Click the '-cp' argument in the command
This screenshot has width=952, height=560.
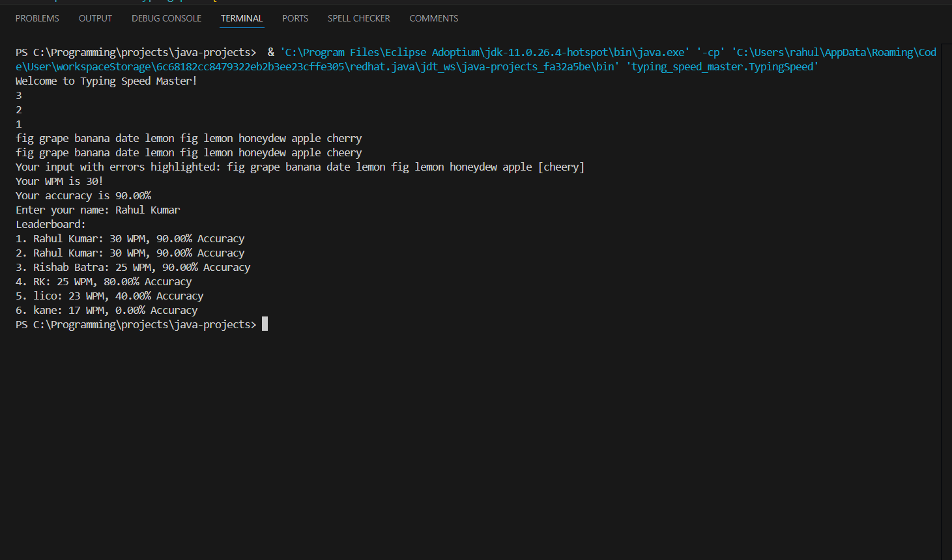(710, 53)
